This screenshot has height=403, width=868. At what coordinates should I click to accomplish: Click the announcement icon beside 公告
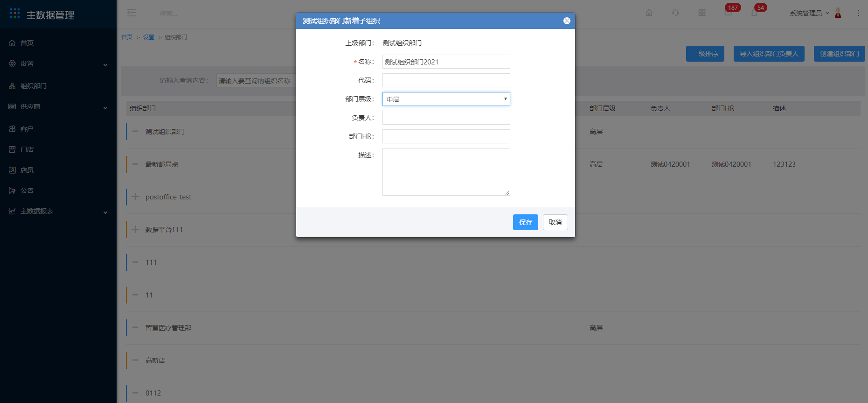(x=12, y=191)
